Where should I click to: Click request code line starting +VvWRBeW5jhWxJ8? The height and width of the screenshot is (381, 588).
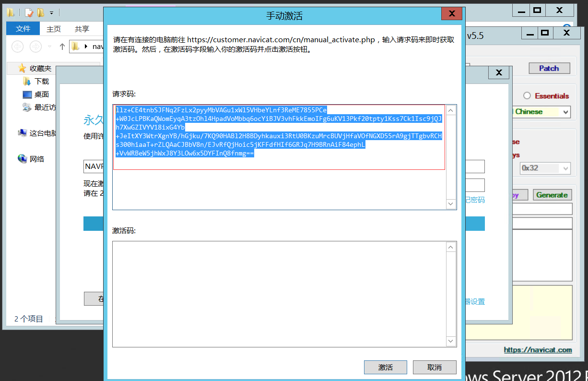point(185,154)
